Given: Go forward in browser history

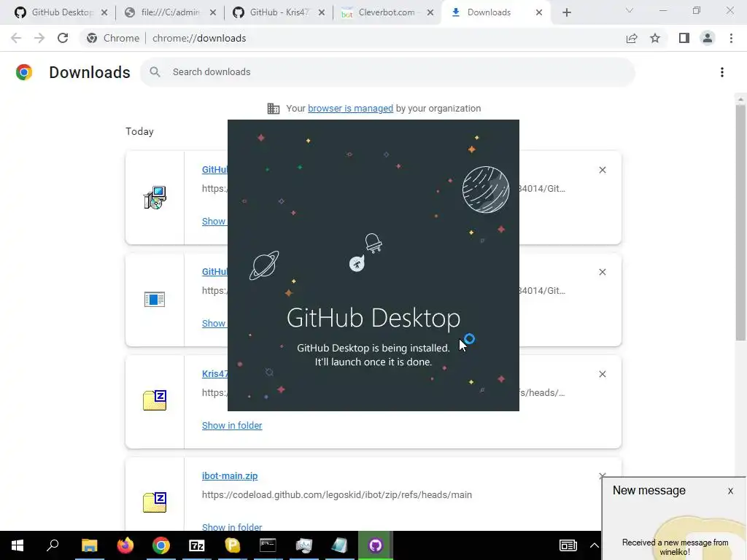Looking at the screenshot, I should pyautogui.click(x=39, y=38).
